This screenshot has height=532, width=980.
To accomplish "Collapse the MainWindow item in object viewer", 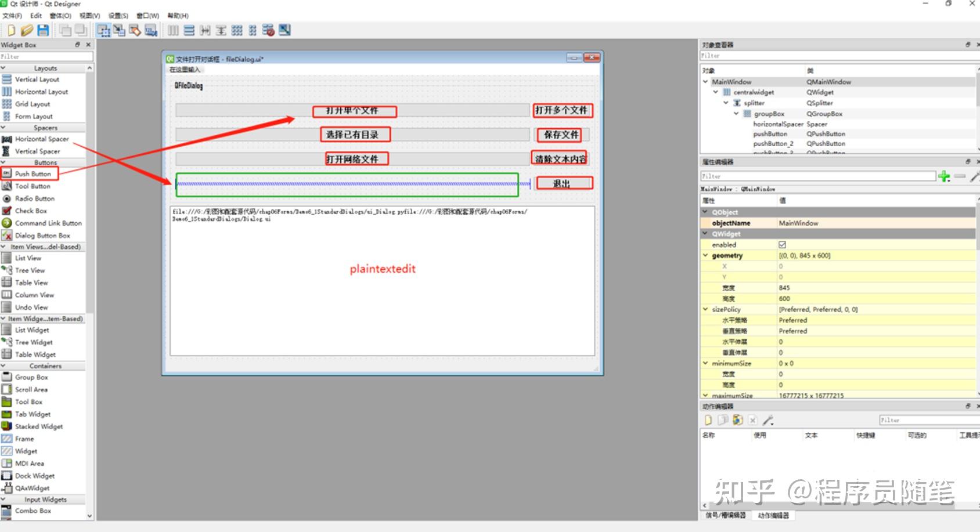I will tap(705, 81).
